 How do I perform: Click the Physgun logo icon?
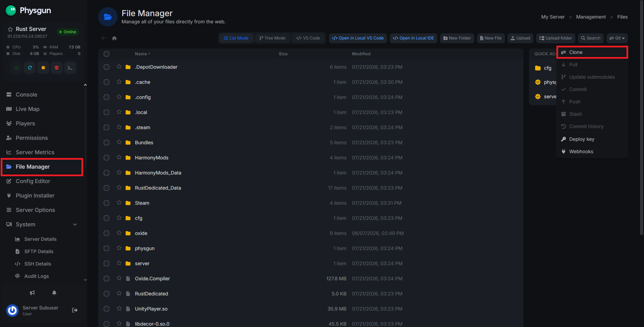11,10
